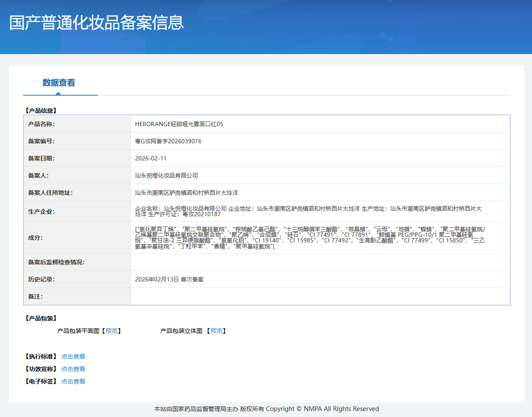Screen dimensions: 532x417
Task: Click the 备案人住所地址 row label
Action: click(x=50, y=193)
